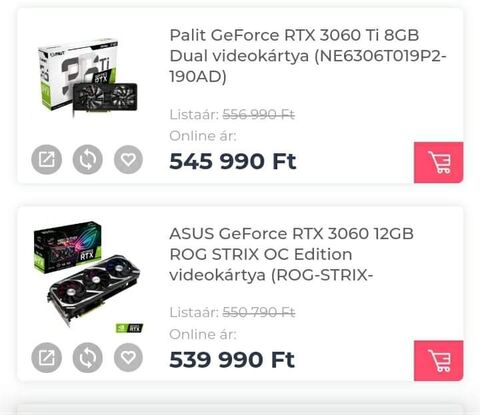Add ASUS RTX 3060 to comparison
The width and height of the screenshot is (480, 415).
tap(87, 358)
